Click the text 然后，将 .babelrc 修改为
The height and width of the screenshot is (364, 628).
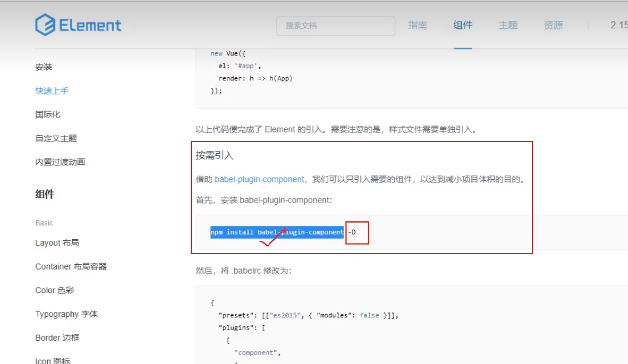[244, 271]
